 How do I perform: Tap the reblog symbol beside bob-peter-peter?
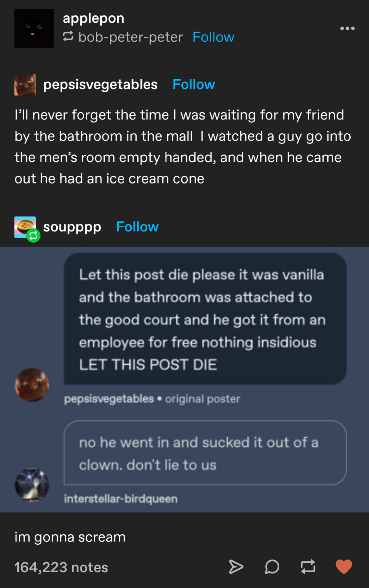click(x=68, y=36)
